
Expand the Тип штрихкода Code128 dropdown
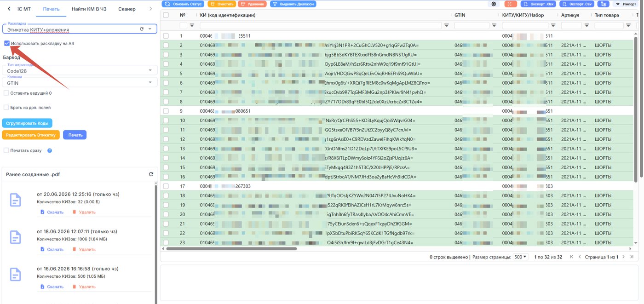(x=80, y=70)
